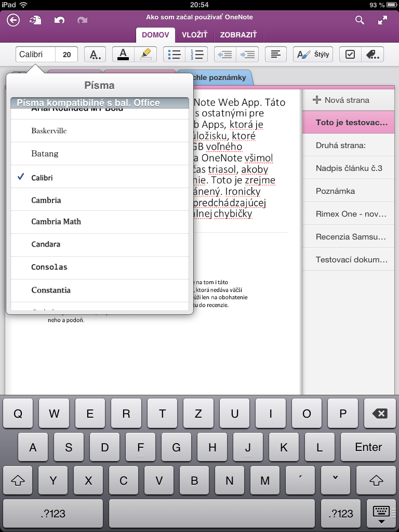Viewport: 399px width, 532px height.
Task: Tap the Q key
Action: click(x=18, y=413)
